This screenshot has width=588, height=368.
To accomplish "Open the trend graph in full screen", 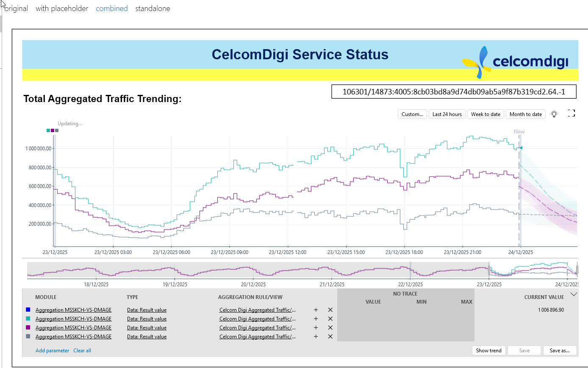I will coord(571,113).
